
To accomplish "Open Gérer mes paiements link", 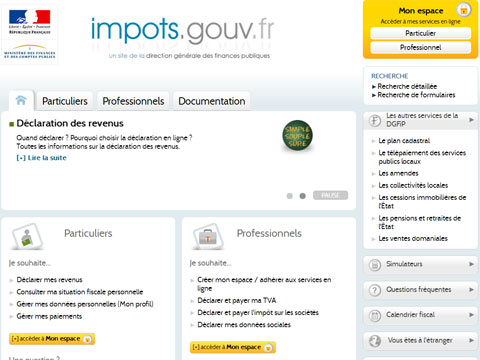I will point(49,316).
